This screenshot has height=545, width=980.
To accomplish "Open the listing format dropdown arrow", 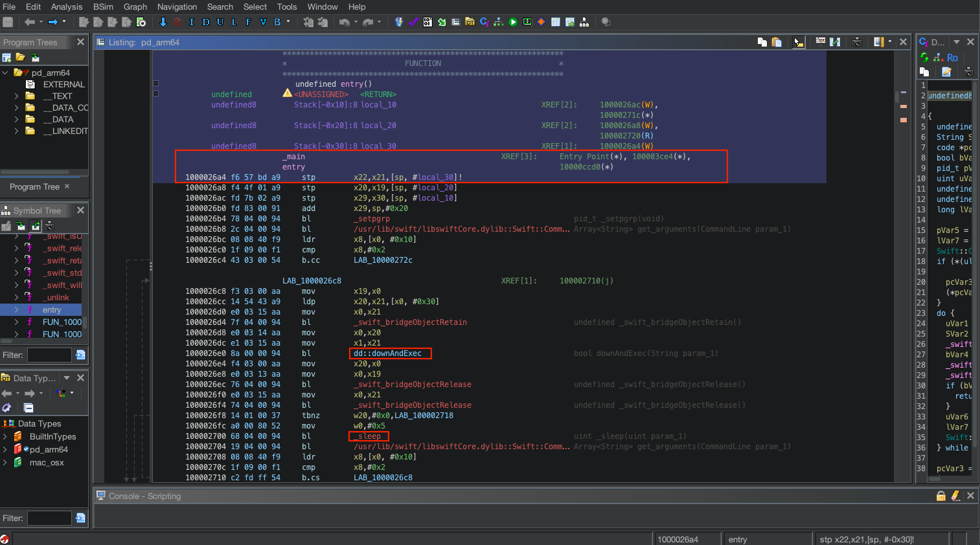I will coord(890,41).
